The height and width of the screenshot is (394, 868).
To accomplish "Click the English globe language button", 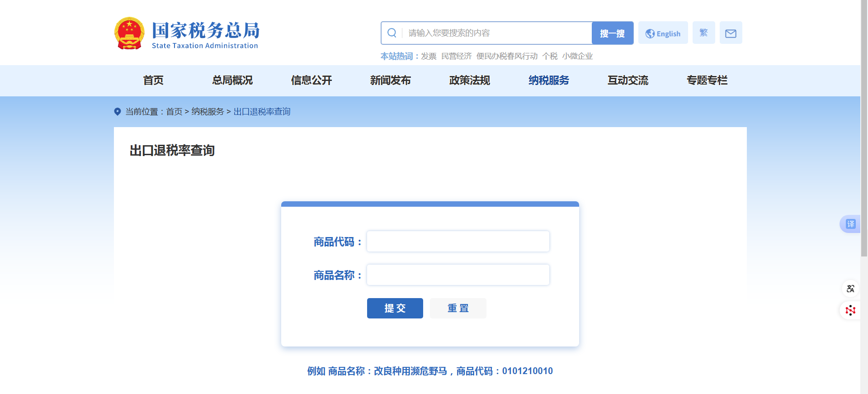I will tap(663, 33).
